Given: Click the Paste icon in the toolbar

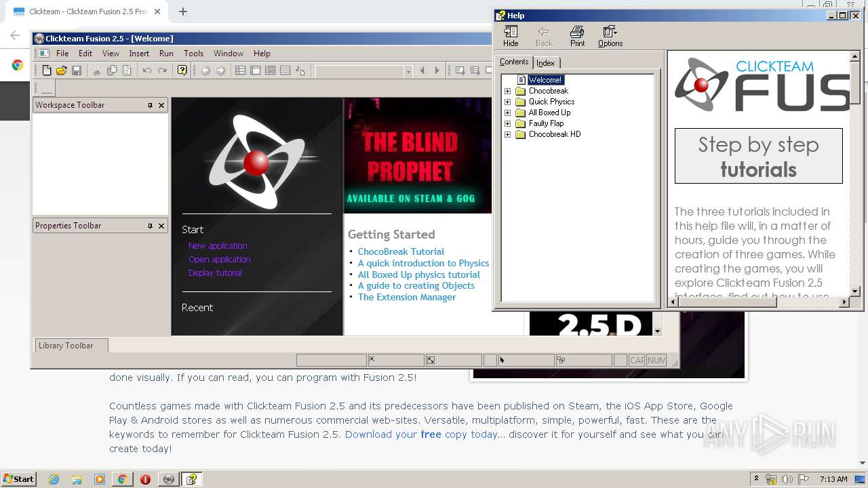Looking at the screenshot, I should click(127, 70).
